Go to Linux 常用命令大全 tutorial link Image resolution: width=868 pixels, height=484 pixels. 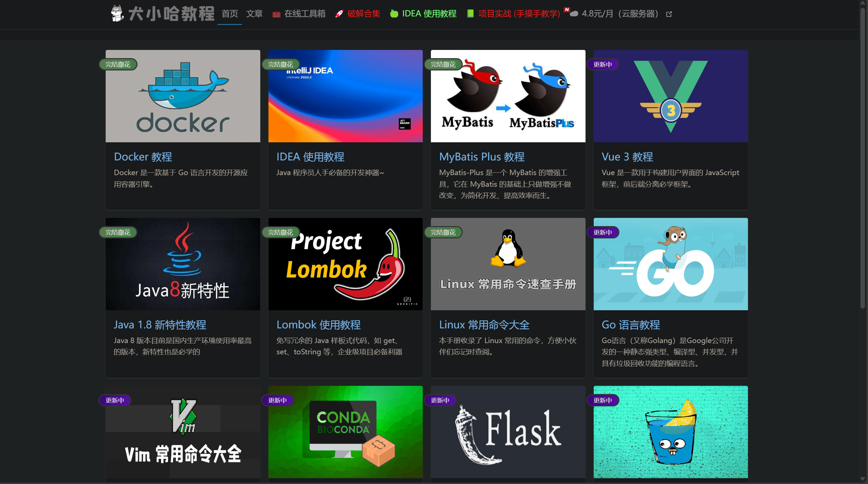(x=484, y=325)
